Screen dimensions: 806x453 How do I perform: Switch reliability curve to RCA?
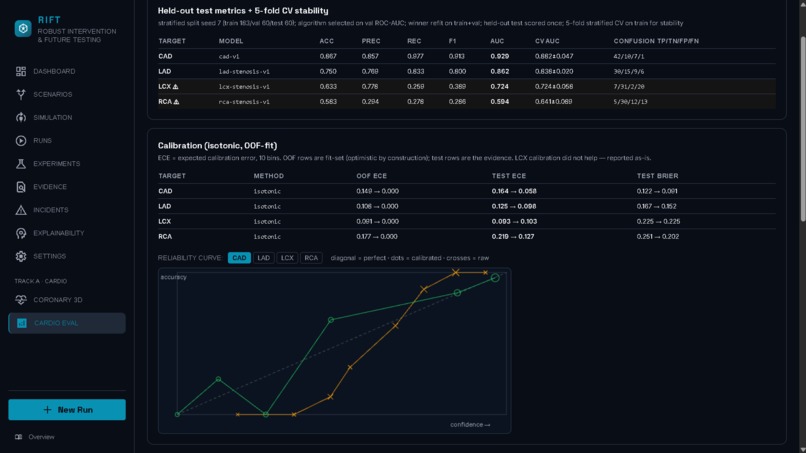coord(311,258)
